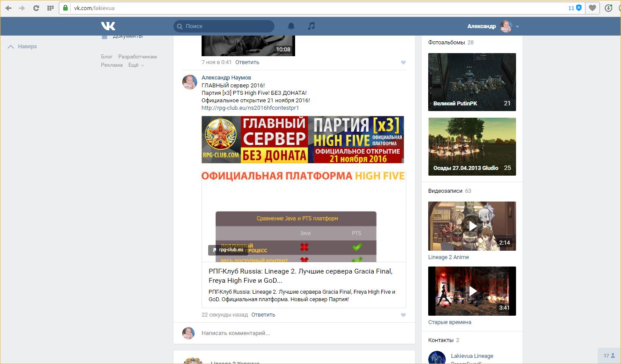Open the rpg-club.eu contest link
This screenshot has width=621, height=364.
[x=250, y=108]
